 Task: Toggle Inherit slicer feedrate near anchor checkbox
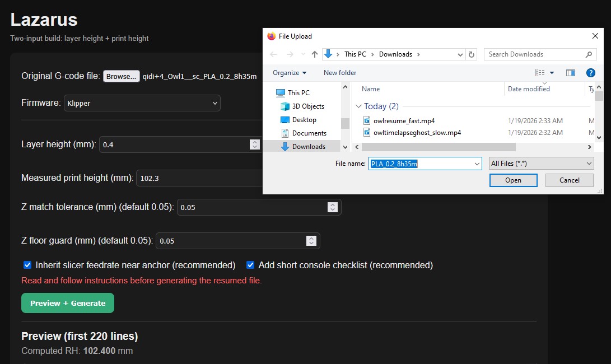tap(27, 265)
